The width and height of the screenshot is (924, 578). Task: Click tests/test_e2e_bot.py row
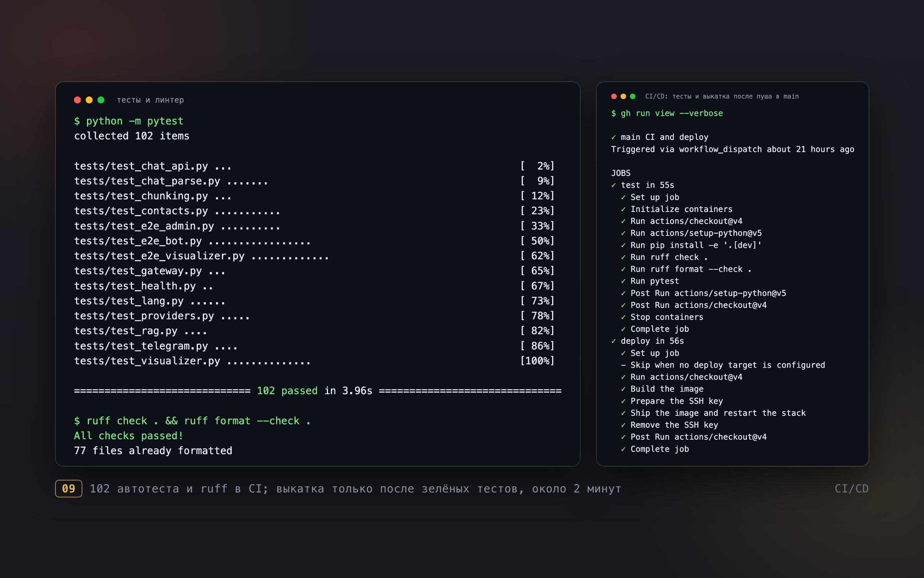[x=314, y=241]
